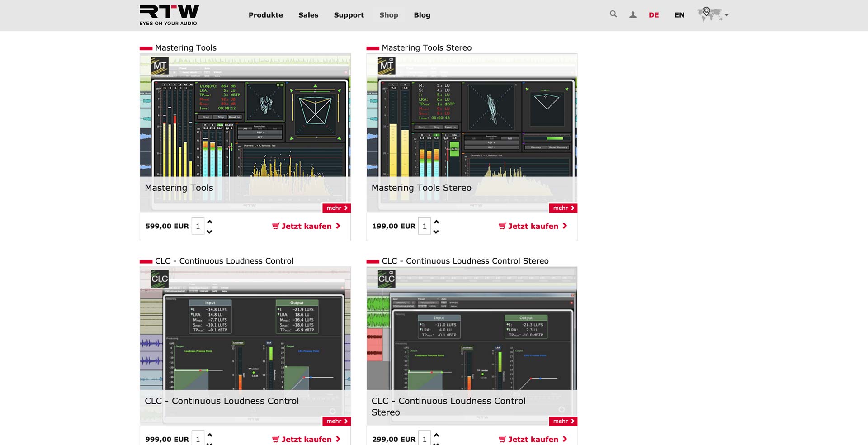Screen dimensions: 868x445
Task: Click the 299,00 EUR price
Action: tap(393, 439)
